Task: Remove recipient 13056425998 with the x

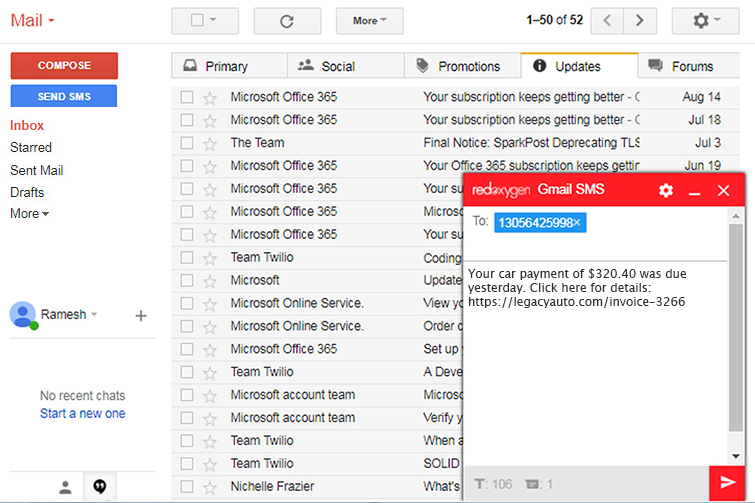Action: (x=577, y=222)
